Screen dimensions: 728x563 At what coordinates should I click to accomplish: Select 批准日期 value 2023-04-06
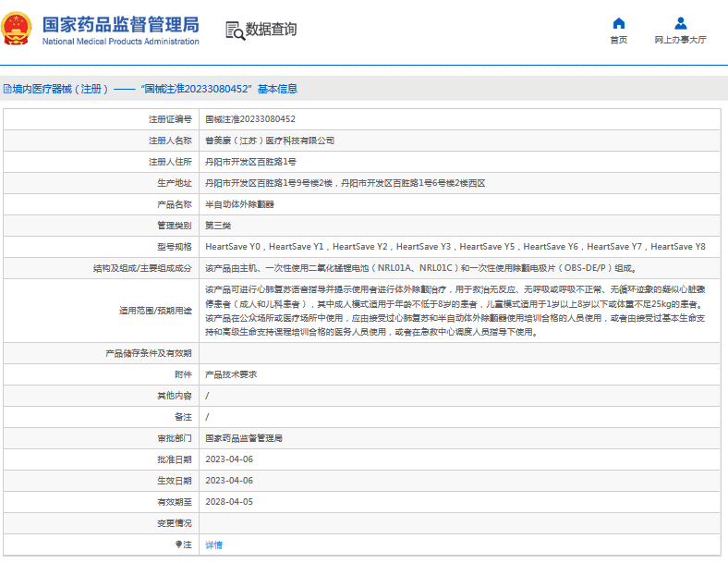click(229, 459)
